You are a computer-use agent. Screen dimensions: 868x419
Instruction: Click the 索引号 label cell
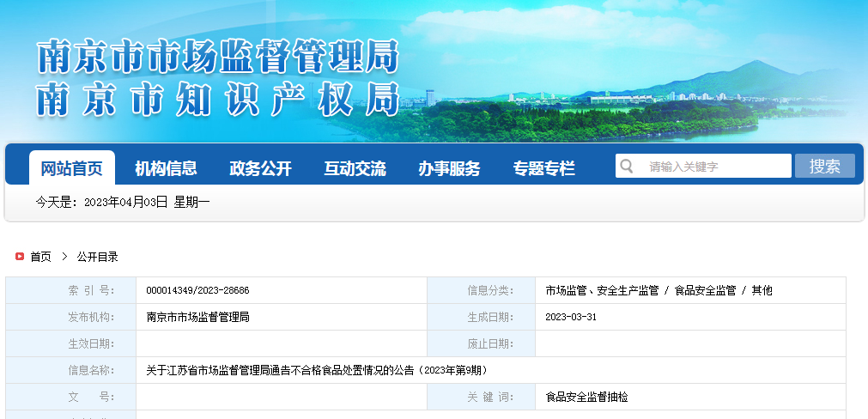[x=71, y=290]
